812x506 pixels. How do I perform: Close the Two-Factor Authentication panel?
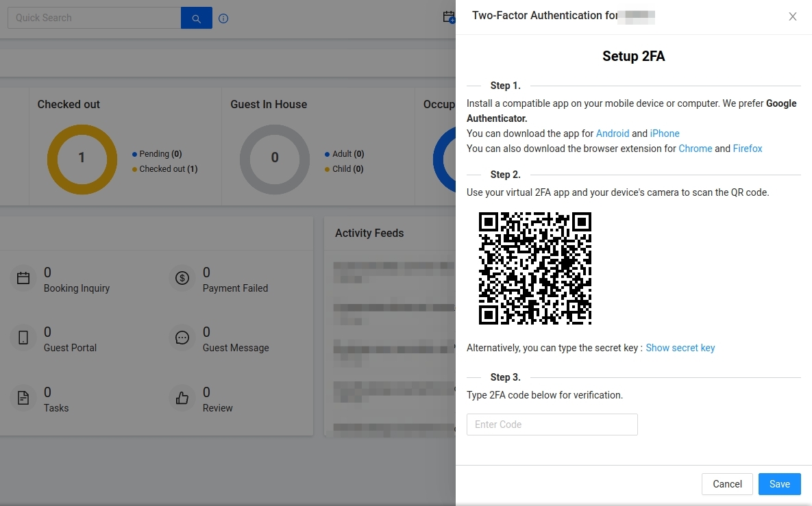(x=792, y=16)
